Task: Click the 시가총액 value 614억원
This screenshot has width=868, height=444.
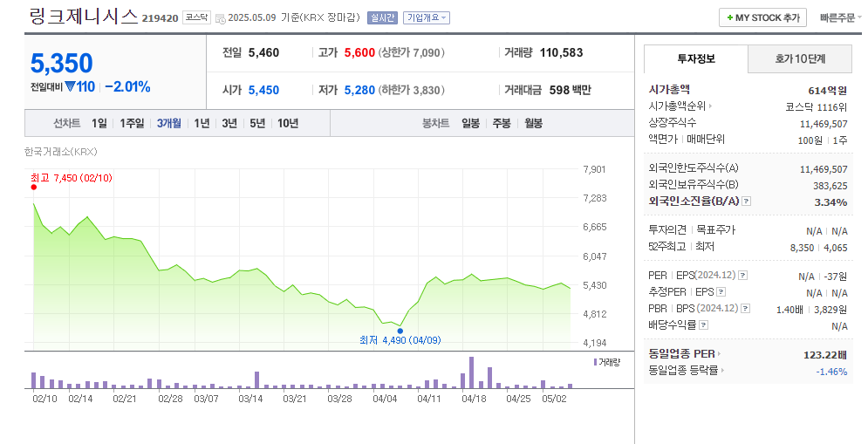Action: pyautogui.click(x=828, y=91)
